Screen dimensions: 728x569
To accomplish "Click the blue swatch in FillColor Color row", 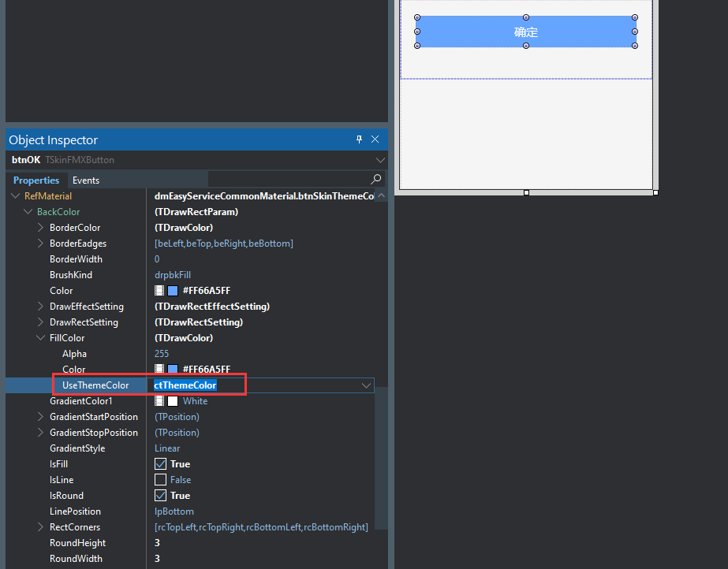I will pyautogui.click(x=173, y=369).
